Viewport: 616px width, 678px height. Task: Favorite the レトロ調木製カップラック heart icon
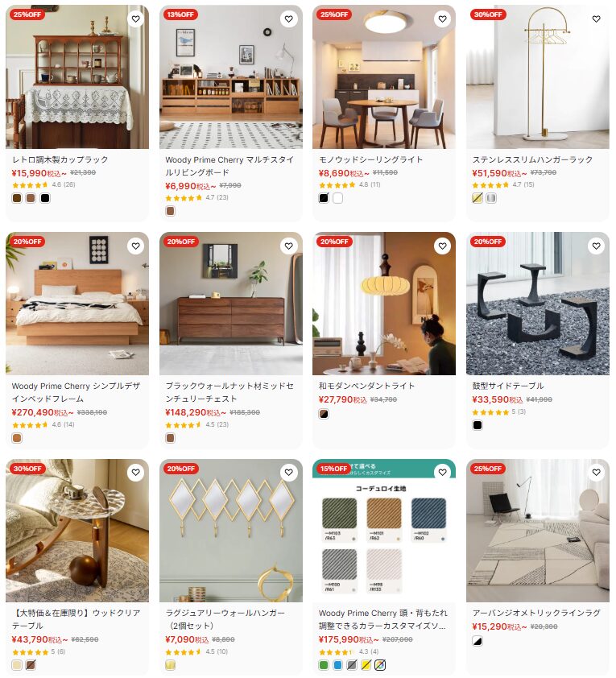[x=136, y=19]
